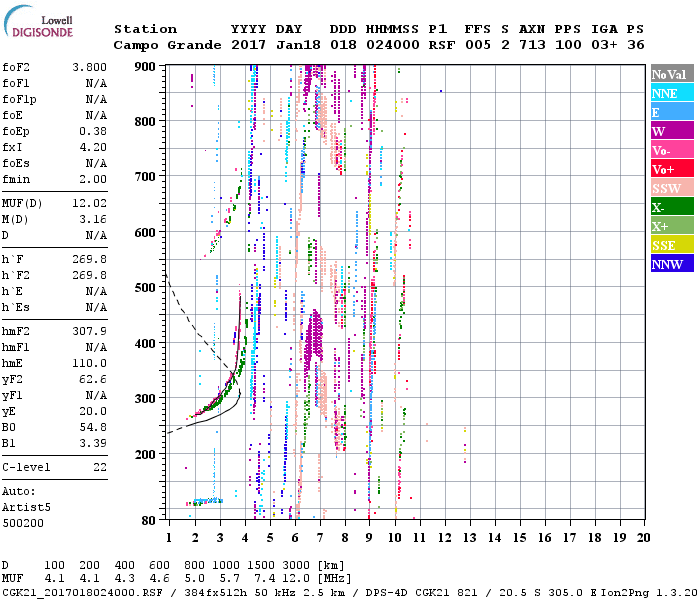Click the time value 024000
Viewport: 700px width, 600px height.
[393, 45]
